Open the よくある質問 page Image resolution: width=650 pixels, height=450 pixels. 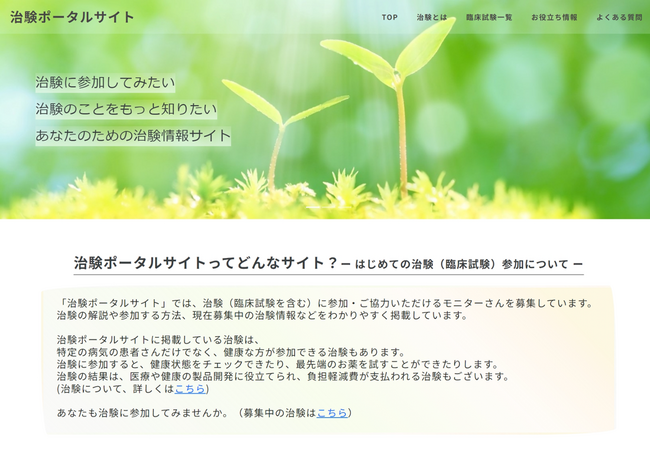click(x=619, y=17)
